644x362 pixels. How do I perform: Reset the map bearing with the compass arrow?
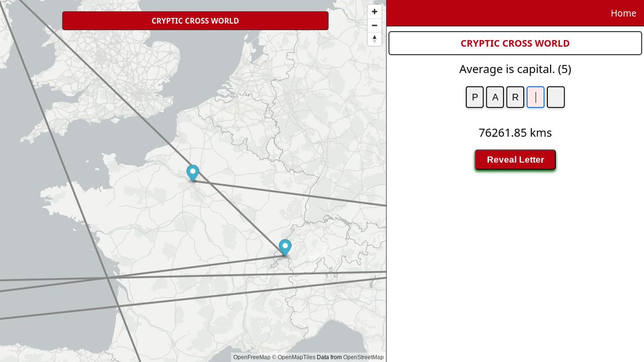pos(374,38)
